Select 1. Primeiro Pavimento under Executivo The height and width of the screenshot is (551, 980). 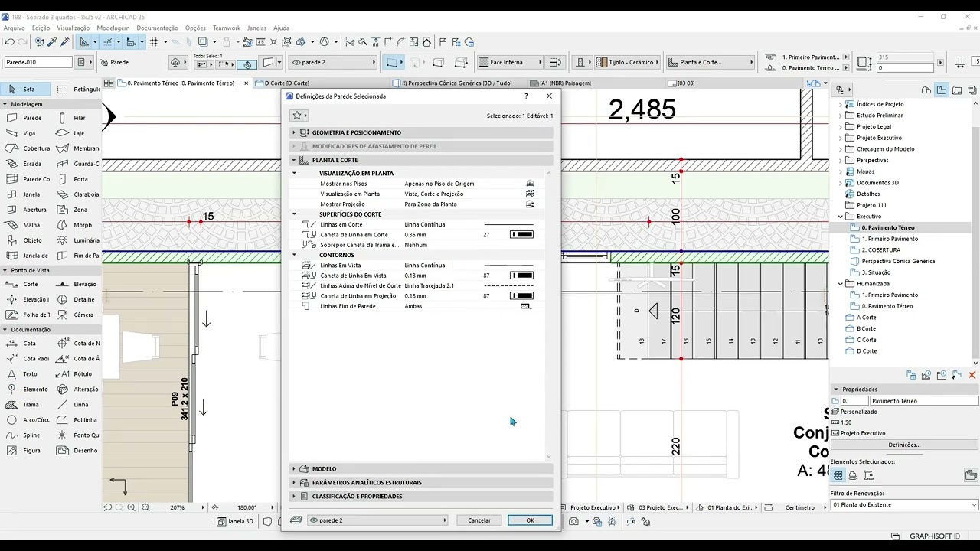tap(889, 239)
